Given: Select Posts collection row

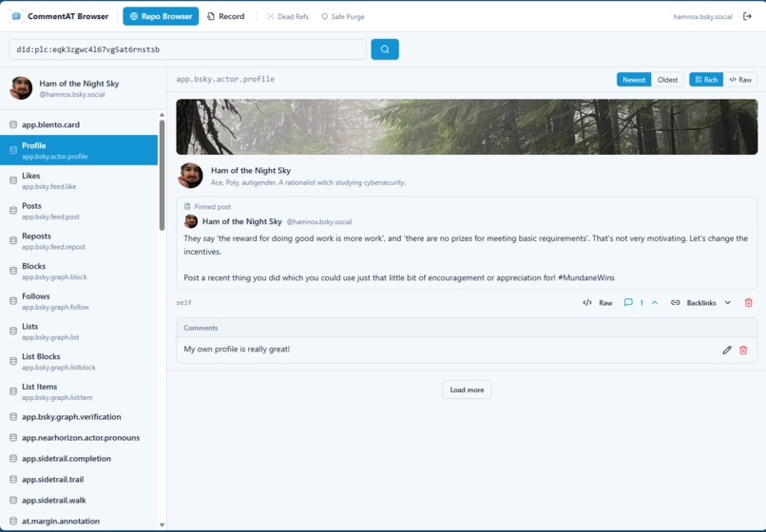Looking at the screenshot, I should (x=79, y=211).
